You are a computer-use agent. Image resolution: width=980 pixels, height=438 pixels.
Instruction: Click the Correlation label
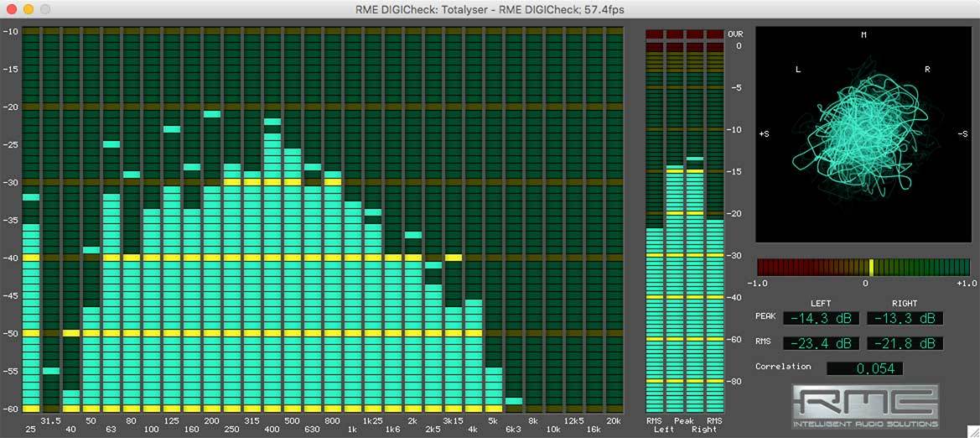(783, 367)
